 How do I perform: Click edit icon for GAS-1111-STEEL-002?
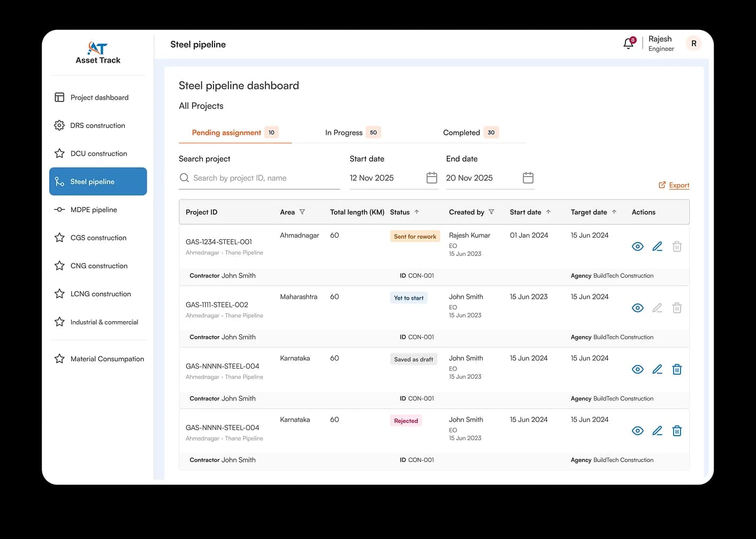658,308
